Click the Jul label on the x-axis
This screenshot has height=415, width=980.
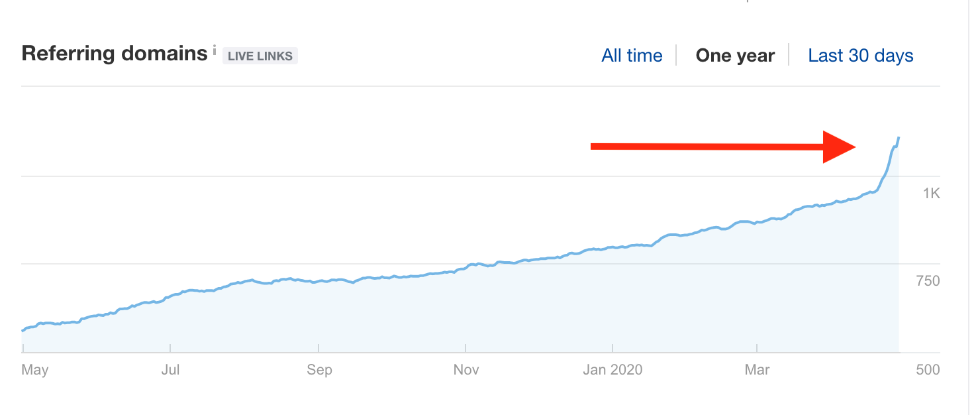click(171, 369)
